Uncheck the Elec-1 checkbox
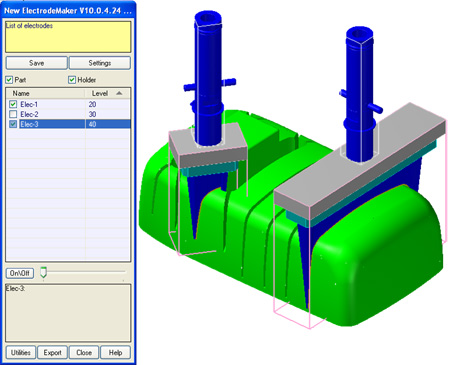 pyautogui.click(x=13, y=104)
